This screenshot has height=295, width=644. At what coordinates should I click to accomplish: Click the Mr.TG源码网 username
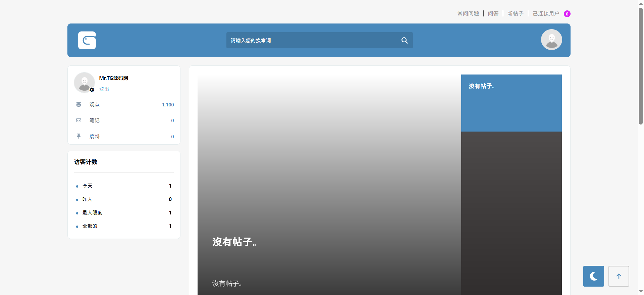pos(114,78)
